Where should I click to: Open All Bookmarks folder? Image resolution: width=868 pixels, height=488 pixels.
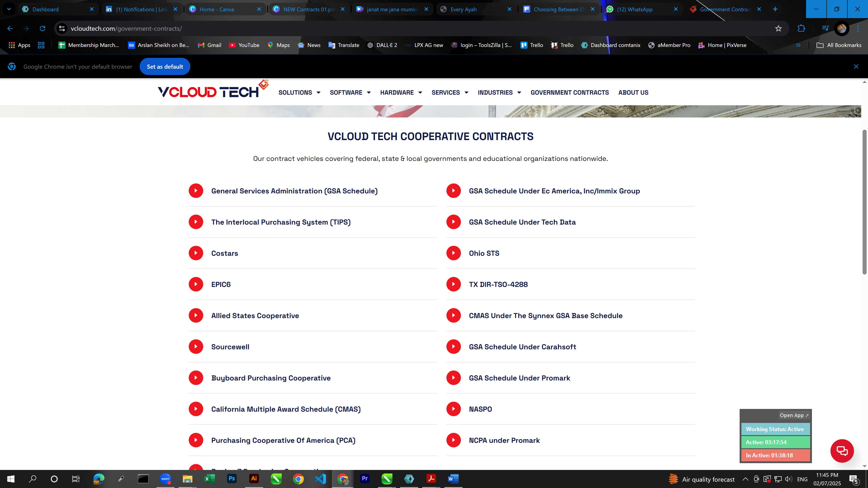pos(839,45)
